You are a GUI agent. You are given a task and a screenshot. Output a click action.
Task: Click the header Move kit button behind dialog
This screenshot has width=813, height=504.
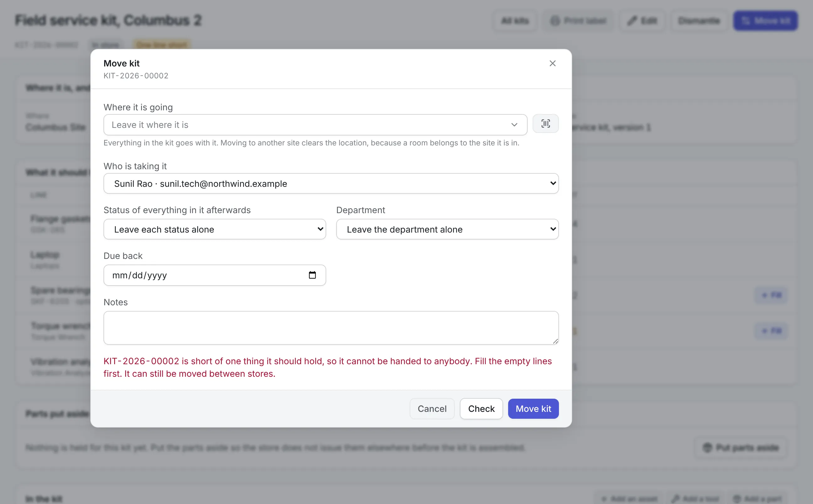click(765, 21)
